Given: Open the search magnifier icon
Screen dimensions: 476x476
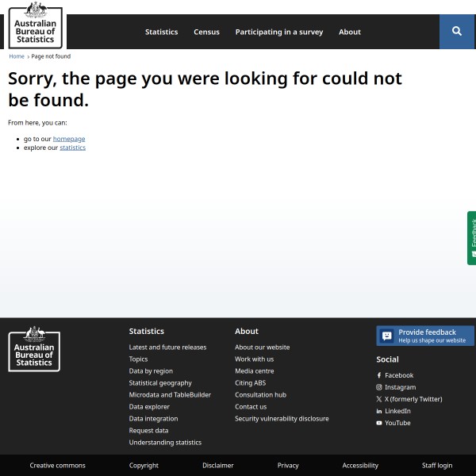Looking at the screenshot, I should pyautogui.click(x=457, y=31).
